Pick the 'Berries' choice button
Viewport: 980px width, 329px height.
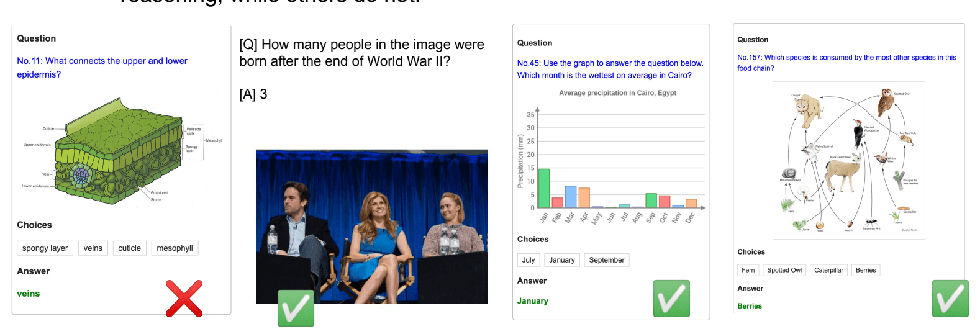tap(866, 270)
